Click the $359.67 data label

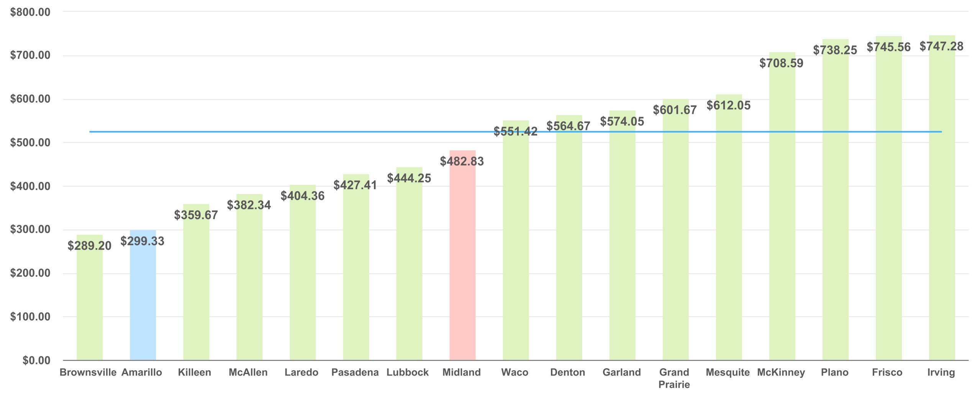click(196, 215)
